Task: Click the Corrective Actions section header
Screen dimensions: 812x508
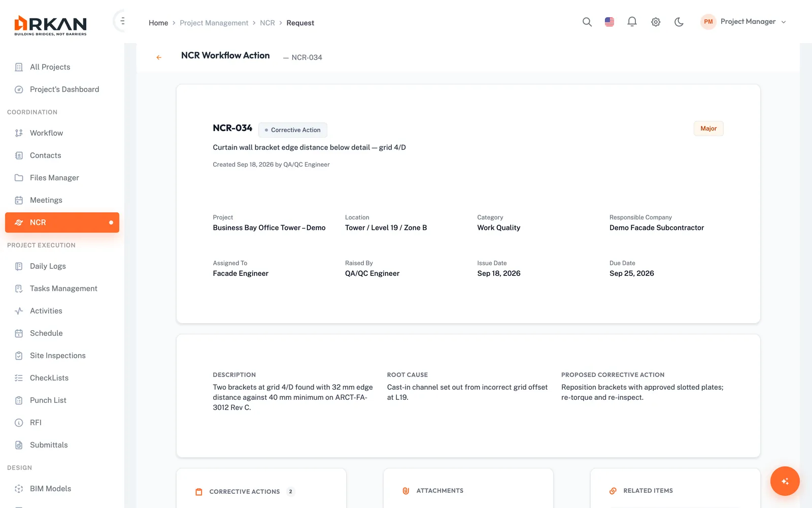Action: (245, 492)
